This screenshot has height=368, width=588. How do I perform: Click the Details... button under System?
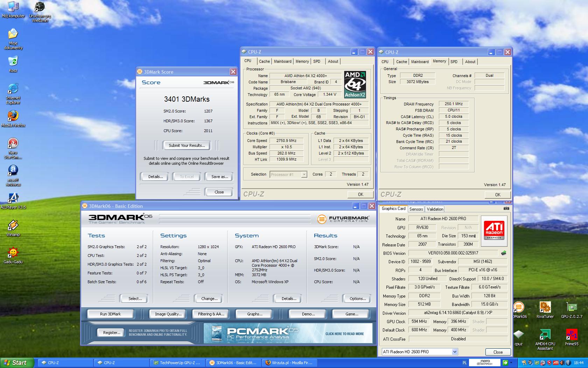pos(289,299)
